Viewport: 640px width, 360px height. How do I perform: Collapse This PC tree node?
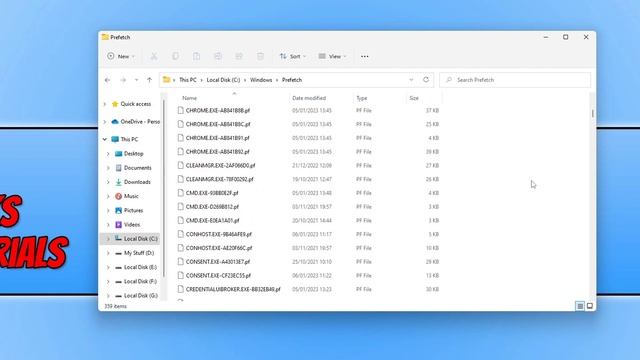pos(104,139)
